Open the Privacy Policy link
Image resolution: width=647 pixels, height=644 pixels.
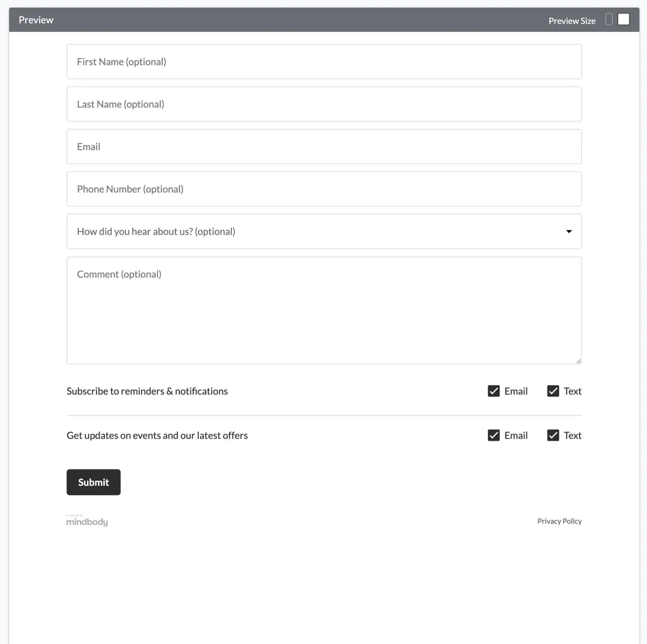(559, 521)
